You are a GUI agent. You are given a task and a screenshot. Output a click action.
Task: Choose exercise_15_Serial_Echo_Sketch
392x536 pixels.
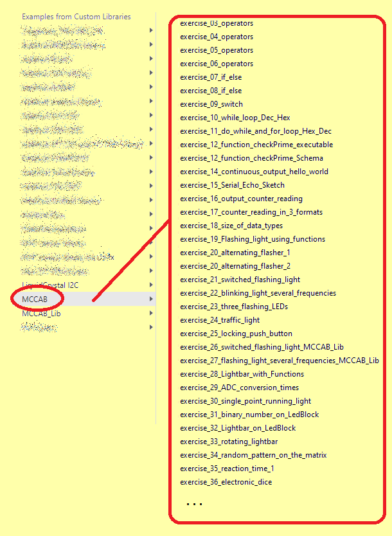233,185
